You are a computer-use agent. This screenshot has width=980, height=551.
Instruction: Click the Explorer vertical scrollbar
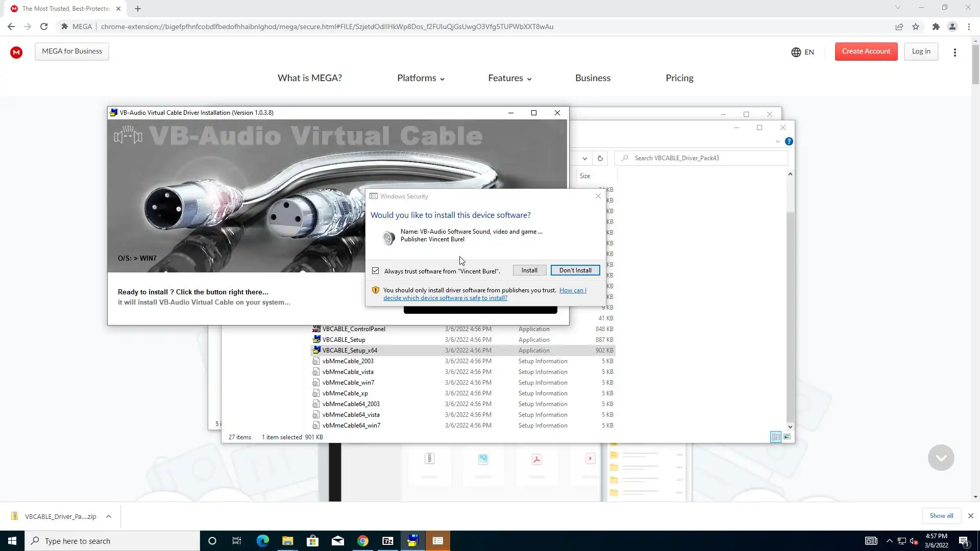pyautogui.click(x=790, y=316)
